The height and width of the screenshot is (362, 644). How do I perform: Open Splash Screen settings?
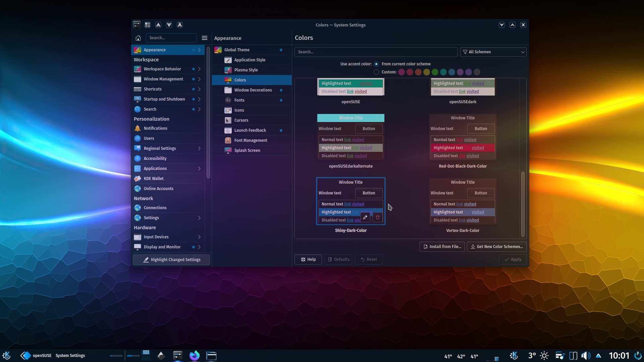(x=252, y=150)
